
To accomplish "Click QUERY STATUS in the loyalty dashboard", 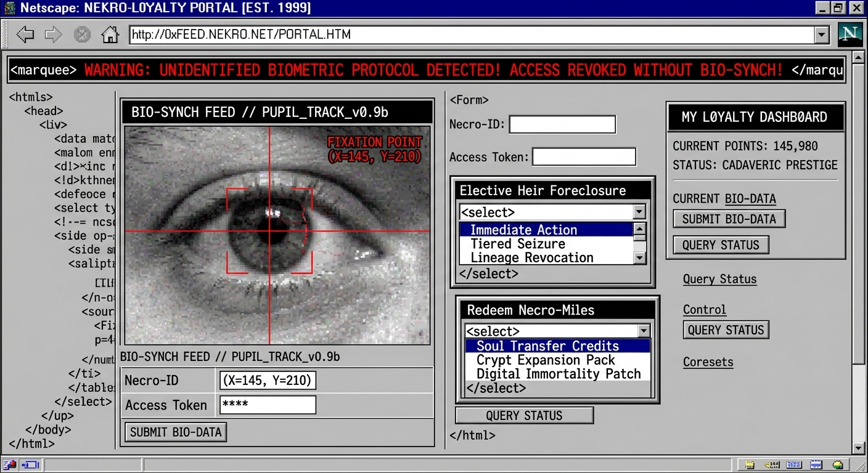I will 721,245.
